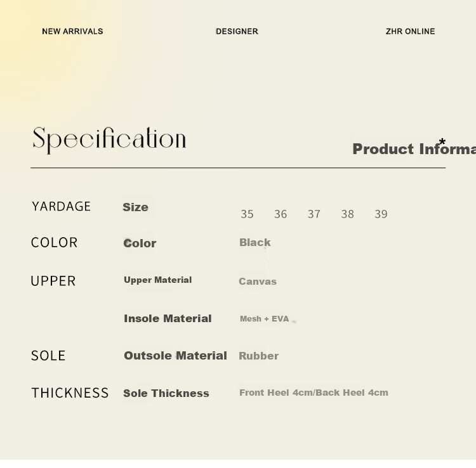The height and width of the screenshot is (468, 476).
Task: Select size 39
Action: 381,214
